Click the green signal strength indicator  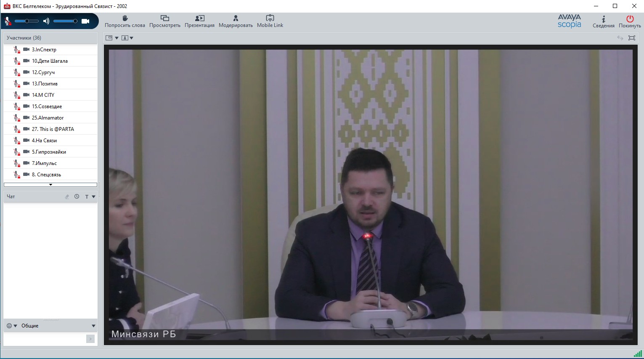tap(638, 354)
